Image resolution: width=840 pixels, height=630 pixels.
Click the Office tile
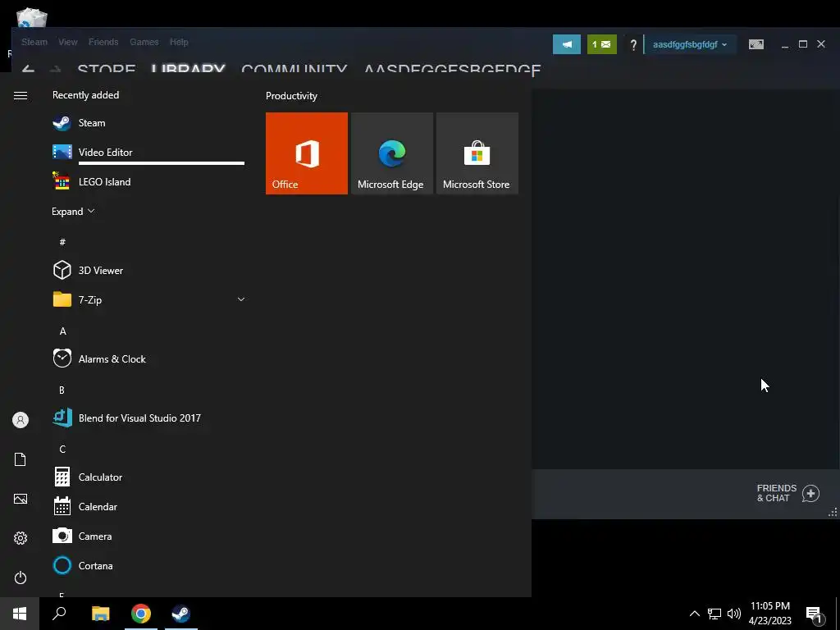point(307,153)
